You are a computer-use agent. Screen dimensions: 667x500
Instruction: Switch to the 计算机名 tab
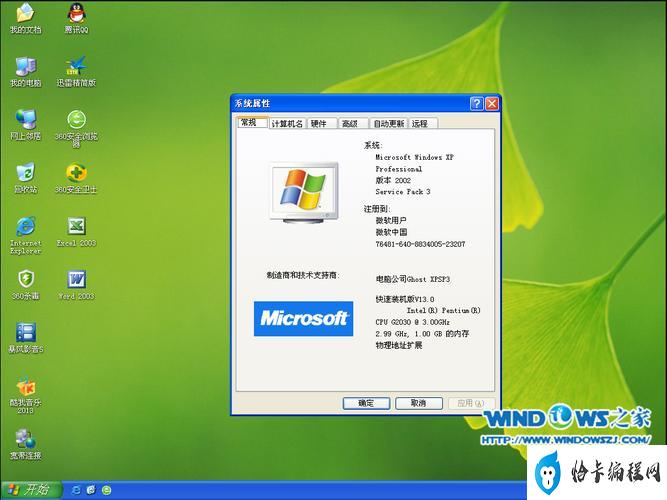coord(287,123)
